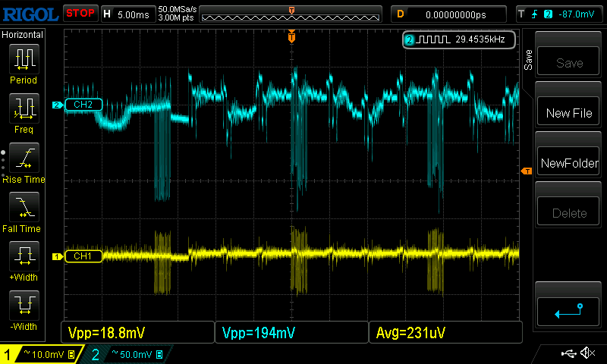
Task: Select the +Width measurement icon
Action: pos(24,256)
